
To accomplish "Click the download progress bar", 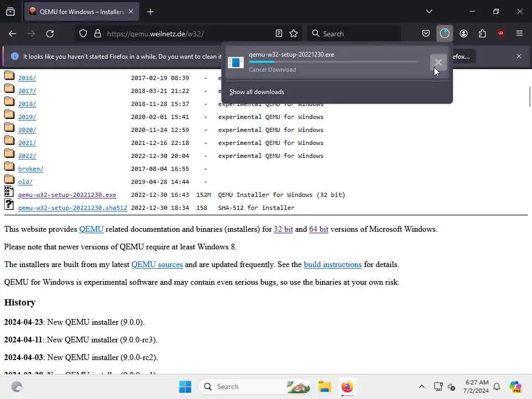I will pyautogui.click(x=334, y=62).
